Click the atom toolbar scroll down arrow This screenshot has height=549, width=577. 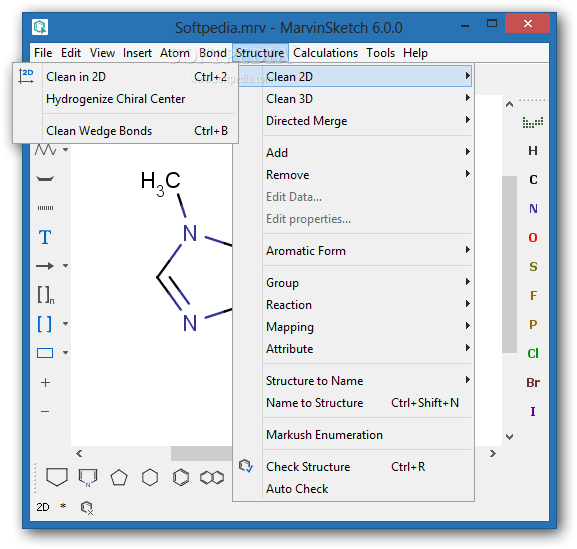coord(509,437)
